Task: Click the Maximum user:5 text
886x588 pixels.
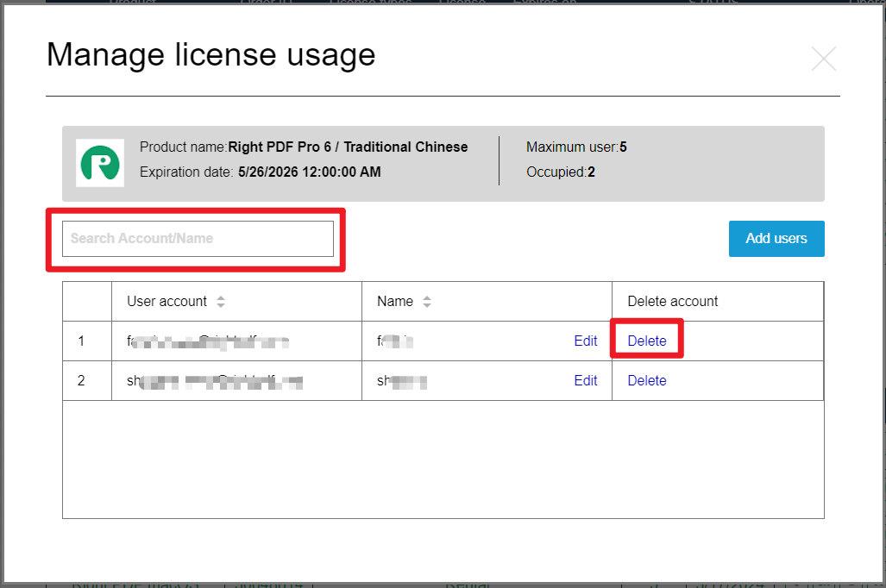Action: (x=576, y=147)
